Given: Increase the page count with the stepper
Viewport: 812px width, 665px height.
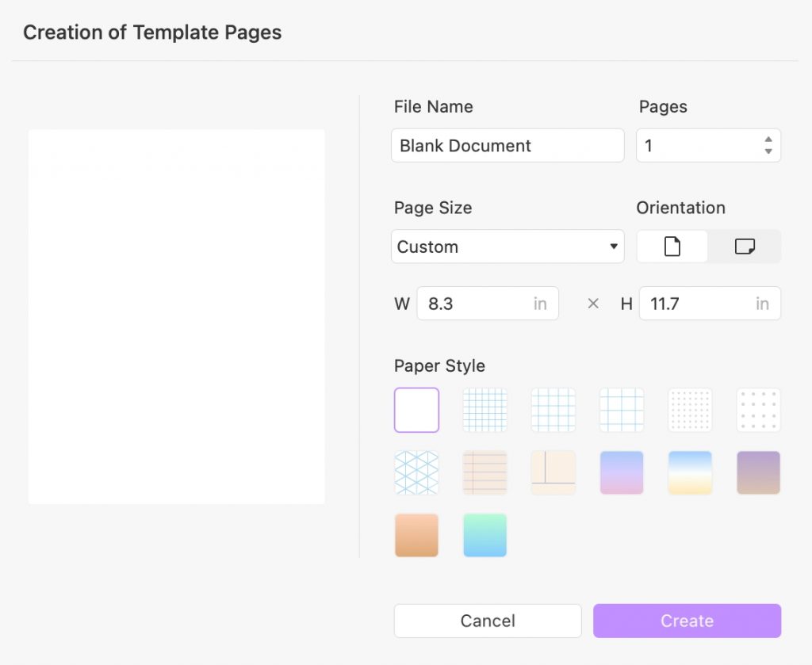Looking at the screenshot, I should (x=767, y=140).
